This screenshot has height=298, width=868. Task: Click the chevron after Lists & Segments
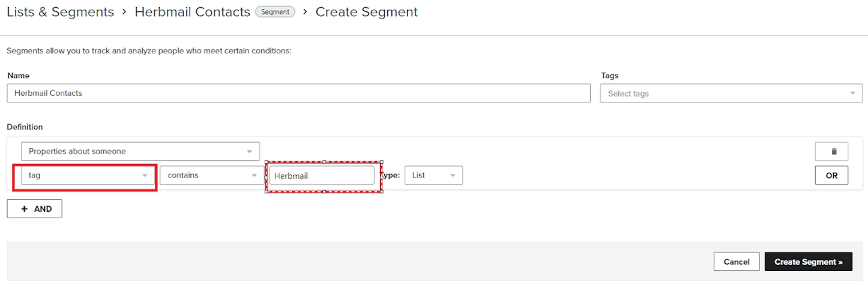[124, 12]
